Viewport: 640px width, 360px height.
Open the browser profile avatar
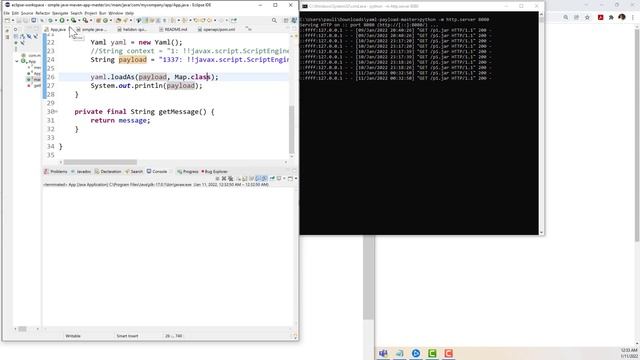click(622, 17)
